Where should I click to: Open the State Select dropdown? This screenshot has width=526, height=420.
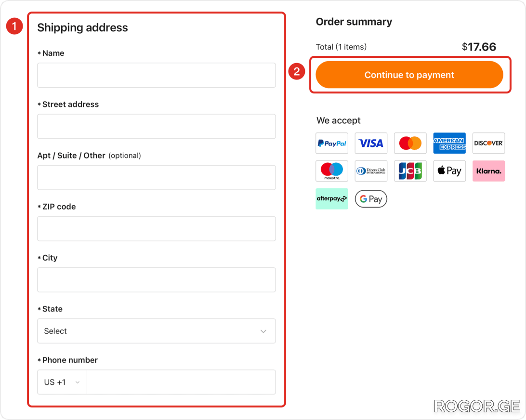(157, 331)
